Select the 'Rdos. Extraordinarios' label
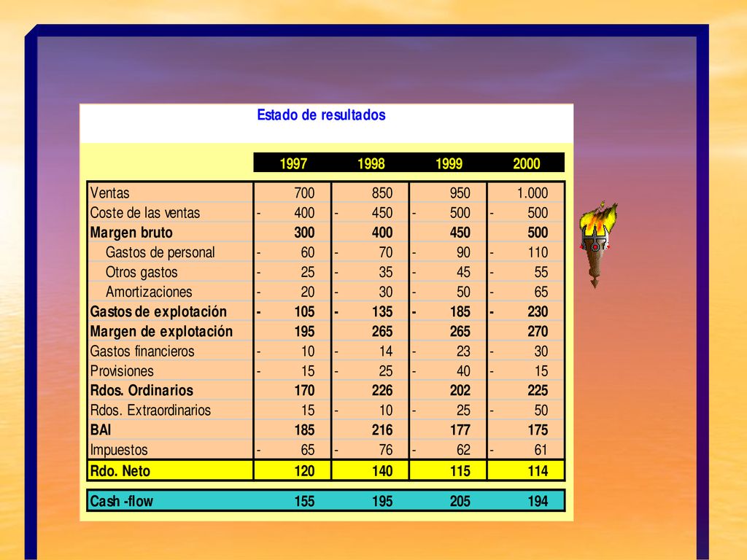 (150, 411)
